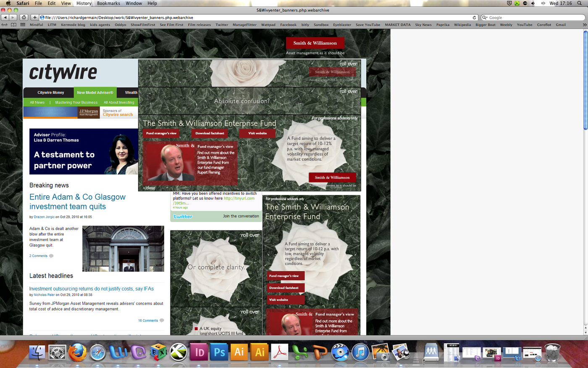Open the History menu
The height and width of the screenshot is (368, 588).
point(84,3)
